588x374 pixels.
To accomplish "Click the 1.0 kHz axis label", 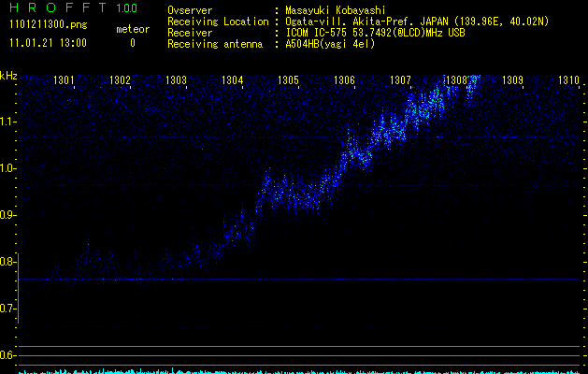I will tap(7, 168).
